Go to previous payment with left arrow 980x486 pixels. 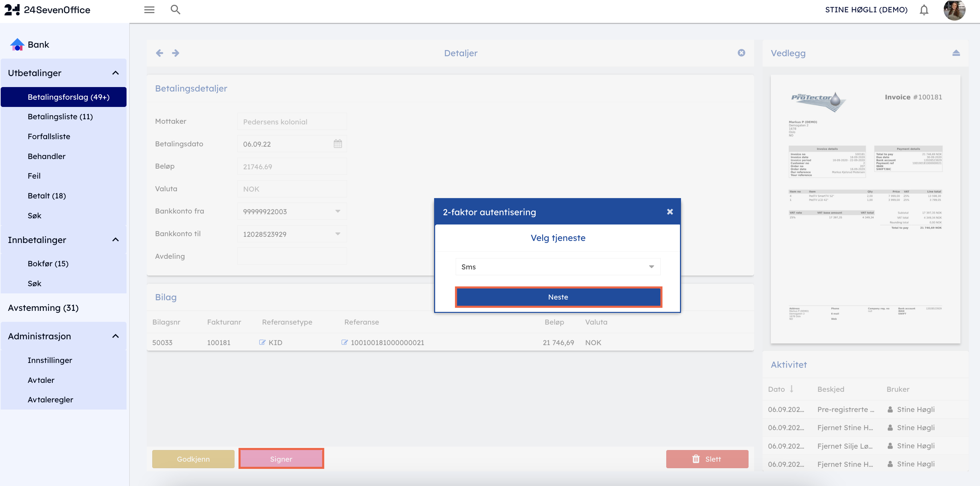[x=159, y=53]
